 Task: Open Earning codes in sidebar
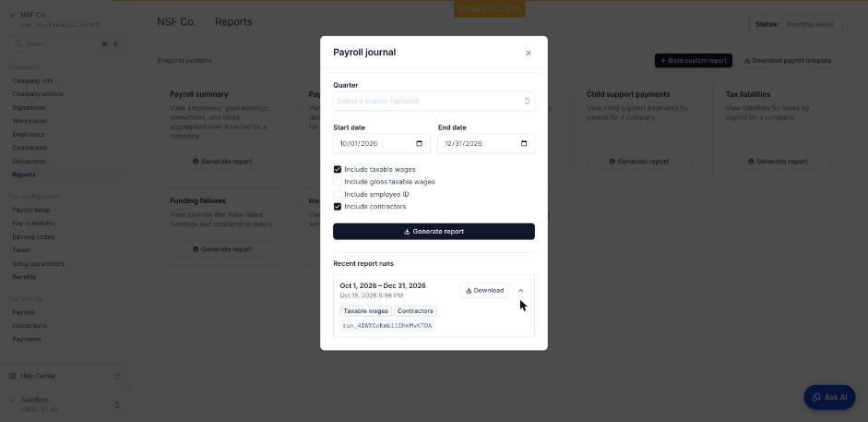pos(33,236)
